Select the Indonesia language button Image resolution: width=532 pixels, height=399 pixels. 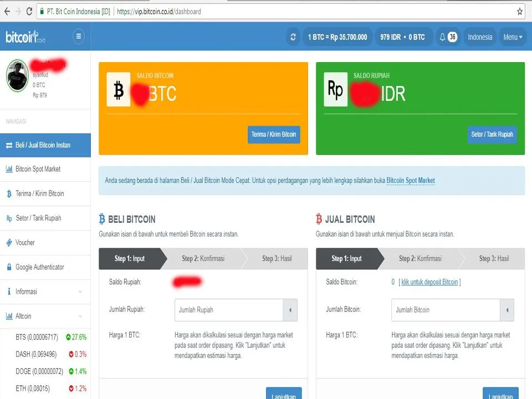pyautogui.click(x=480, y=37)
